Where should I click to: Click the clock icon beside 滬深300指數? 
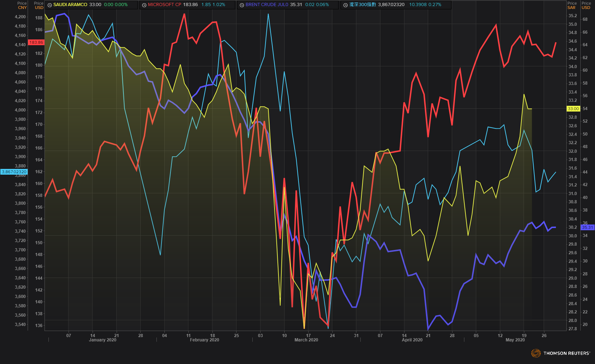click(x=346, y=5)
